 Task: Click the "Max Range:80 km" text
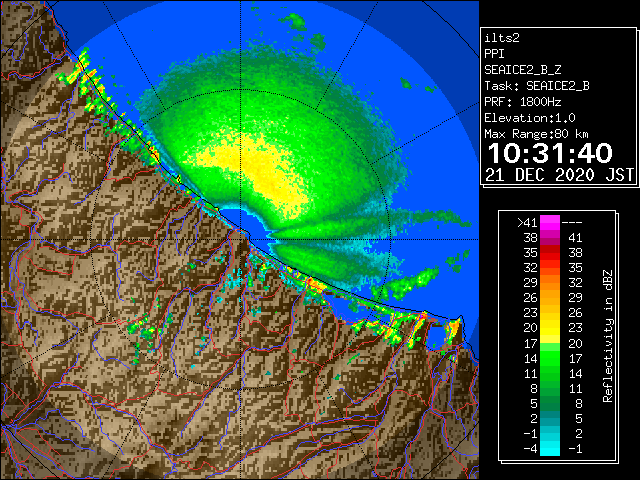[x=537, y=134]
